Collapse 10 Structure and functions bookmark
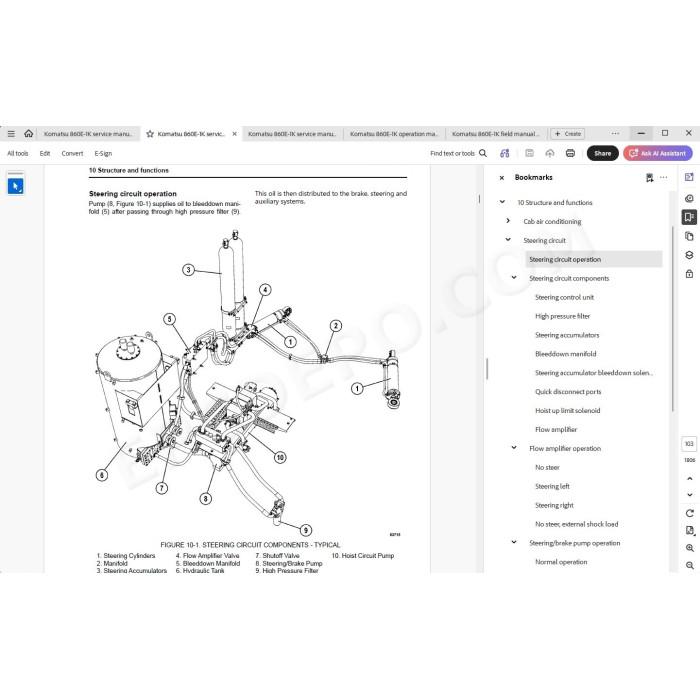 click(502, 202)
